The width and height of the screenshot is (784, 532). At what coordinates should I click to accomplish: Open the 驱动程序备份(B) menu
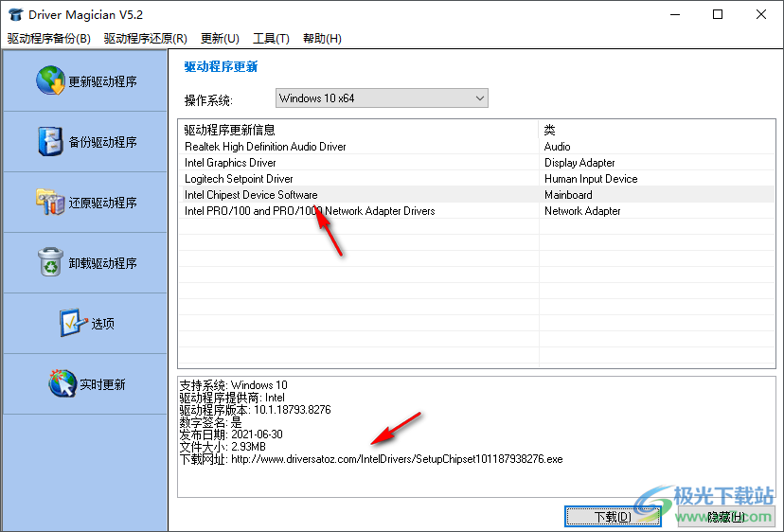click(x=49, y=39)
